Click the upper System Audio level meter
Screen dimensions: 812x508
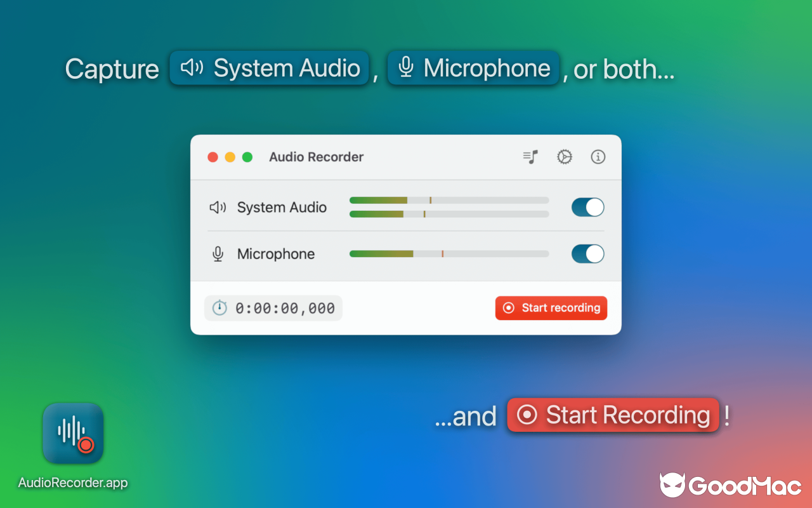[449, 200]
